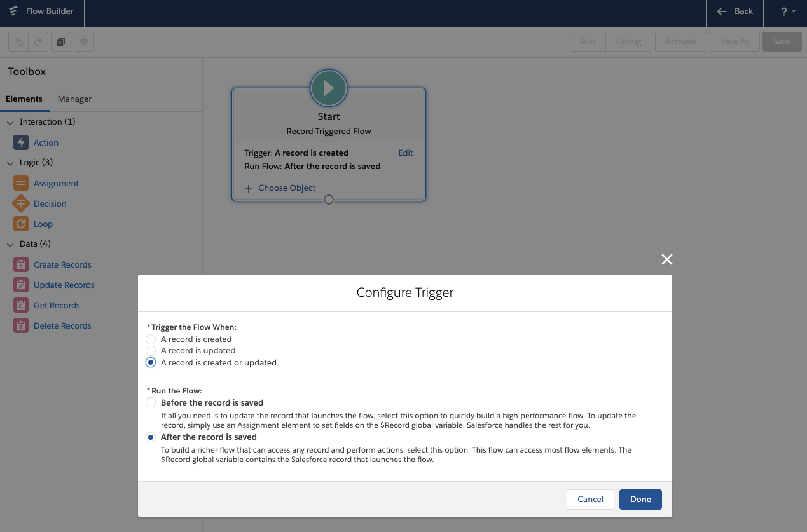807x532 pixels.
Task: Switch to the Manager tab
Action: click(74, 99)
